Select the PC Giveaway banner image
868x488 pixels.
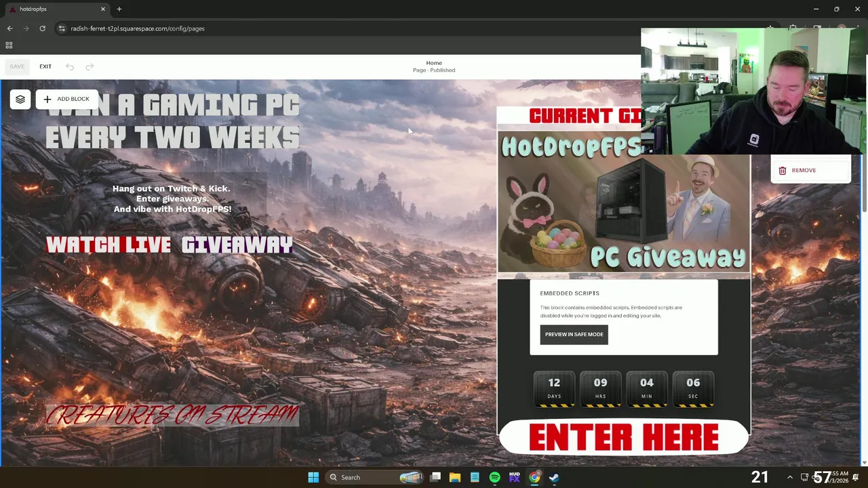(x=624, y=202)
